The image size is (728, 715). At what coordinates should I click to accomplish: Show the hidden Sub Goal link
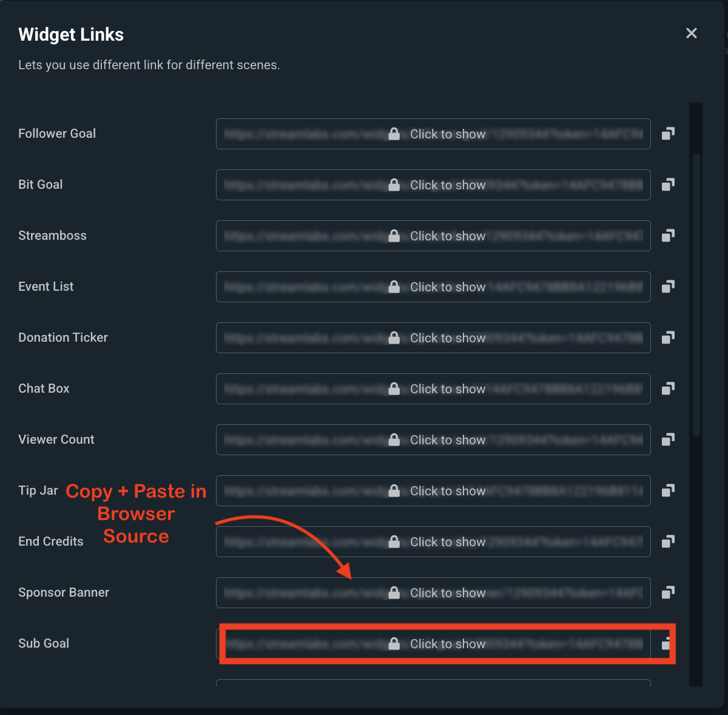448,643
